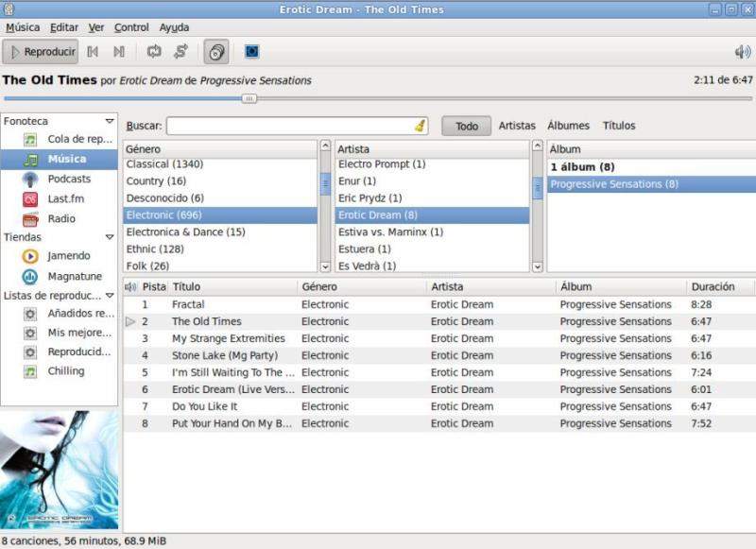Open the Control menu
Viewport: 756px width, 549px height.
pos(131,27)
